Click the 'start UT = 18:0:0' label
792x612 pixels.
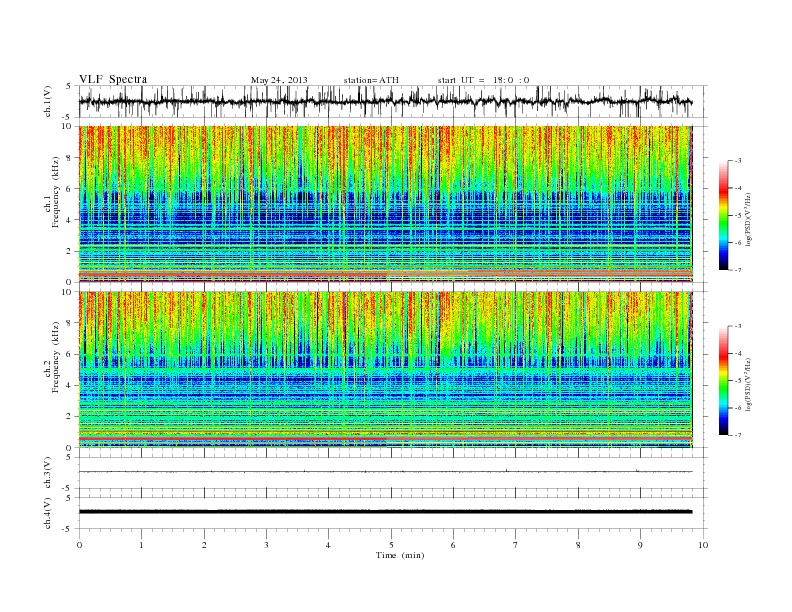(x=483, y=80)
